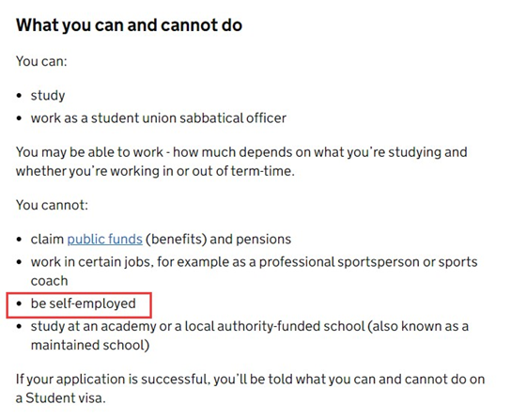Click the "If your application is successful" paragraph
This screenshot has width=511, height=420.
tap(250, 389)
